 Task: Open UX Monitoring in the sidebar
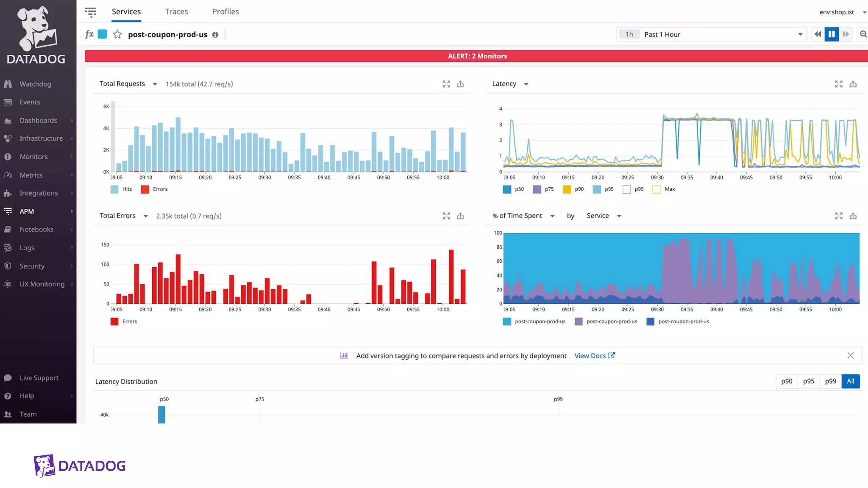pyautogui.click(x=42, y=284)
